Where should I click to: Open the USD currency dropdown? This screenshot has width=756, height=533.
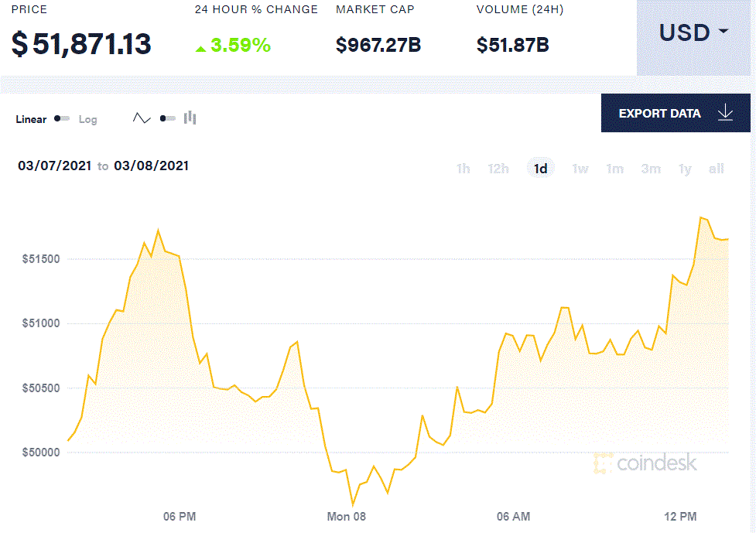point(693,32)
